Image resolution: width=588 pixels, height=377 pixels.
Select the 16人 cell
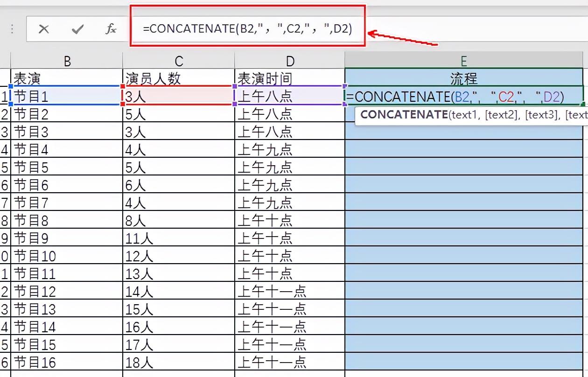tap(179, 327)
